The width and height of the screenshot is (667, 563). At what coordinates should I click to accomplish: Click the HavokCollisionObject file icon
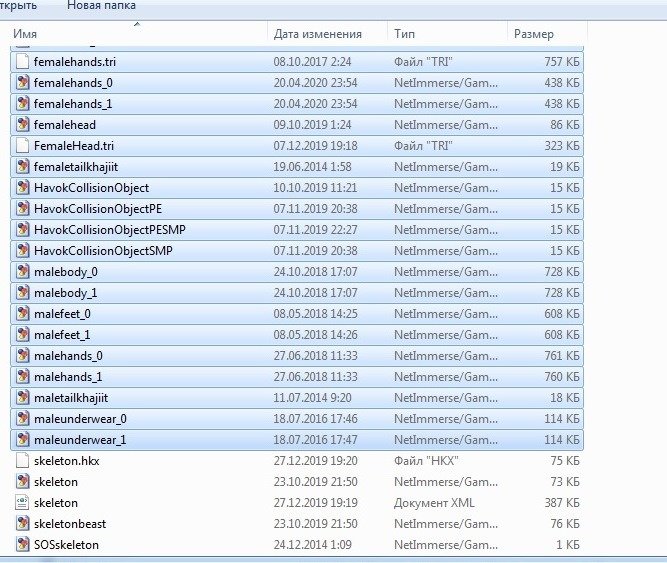24,188
